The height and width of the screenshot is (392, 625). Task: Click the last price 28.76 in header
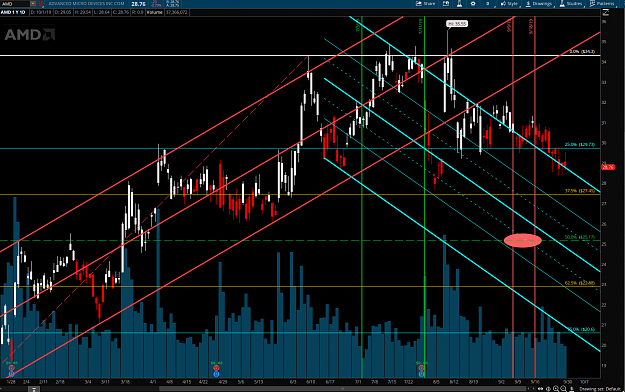click(x=138, y=4)
